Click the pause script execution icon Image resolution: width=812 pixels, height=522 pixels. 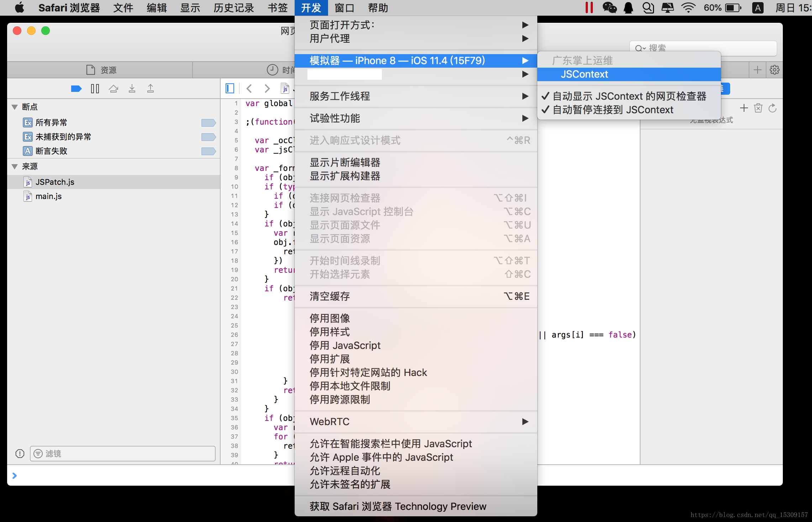tap(95, 89)
